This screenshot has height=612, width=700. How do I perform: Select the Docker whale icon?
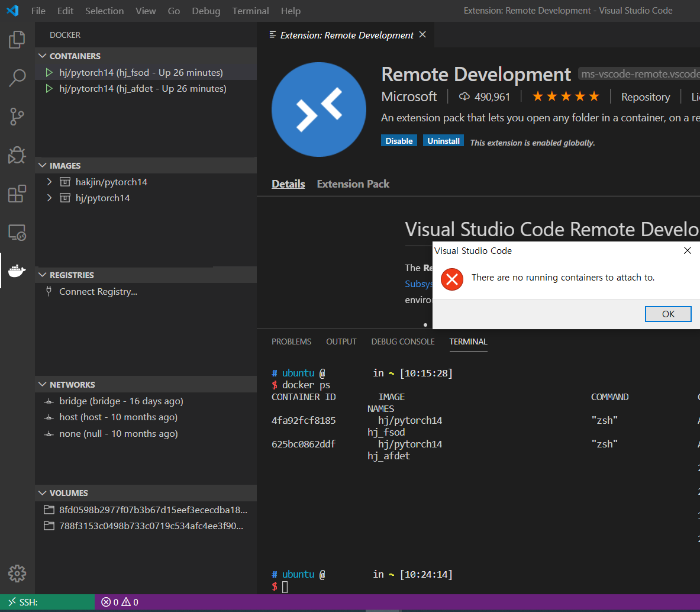click(x=17, y=270)
